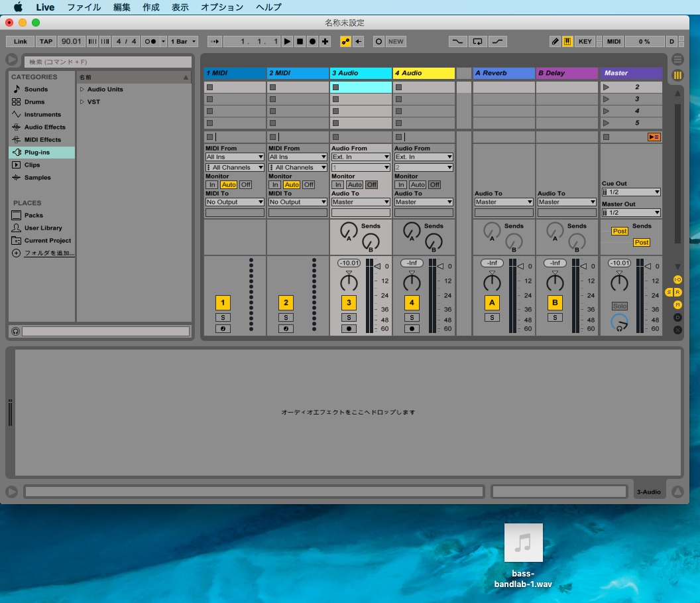The height and width of the screenshot is (603, 700).
Task: Open track 1 MIDI From All Ins dropdown
Action: click(x=235, y=157)
